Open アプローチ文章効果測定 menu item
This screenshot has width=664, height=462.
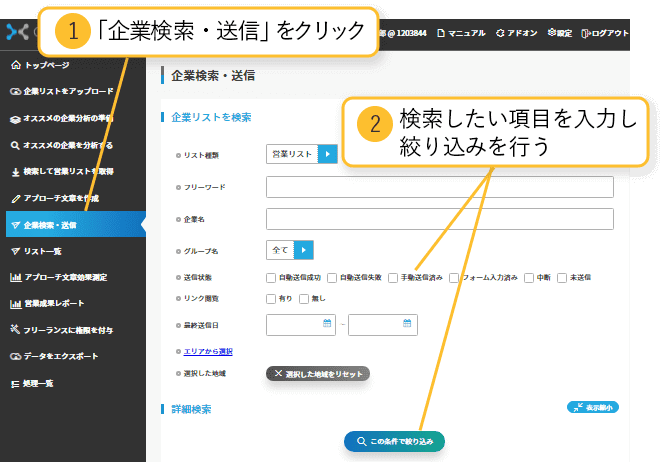(66, 278)
